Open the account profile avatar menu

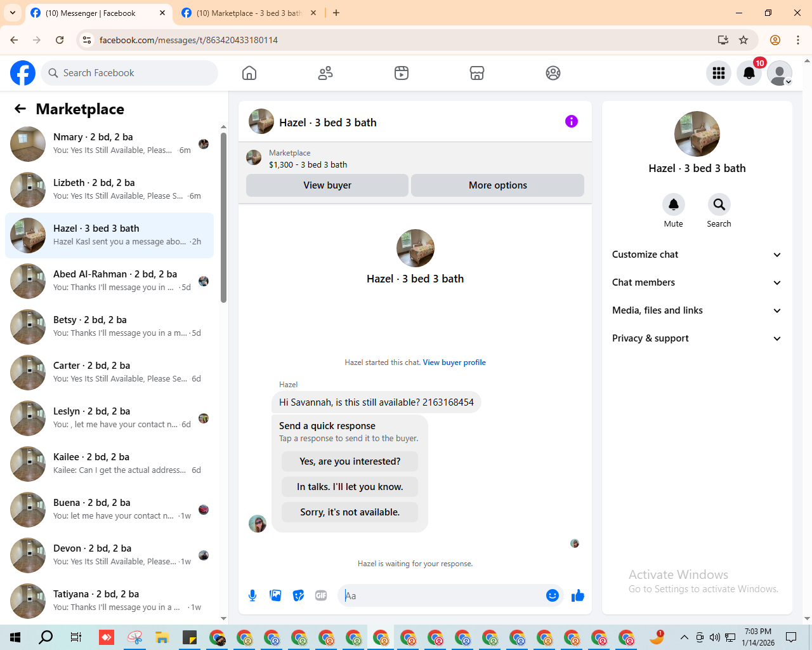[x=780, y=73]
